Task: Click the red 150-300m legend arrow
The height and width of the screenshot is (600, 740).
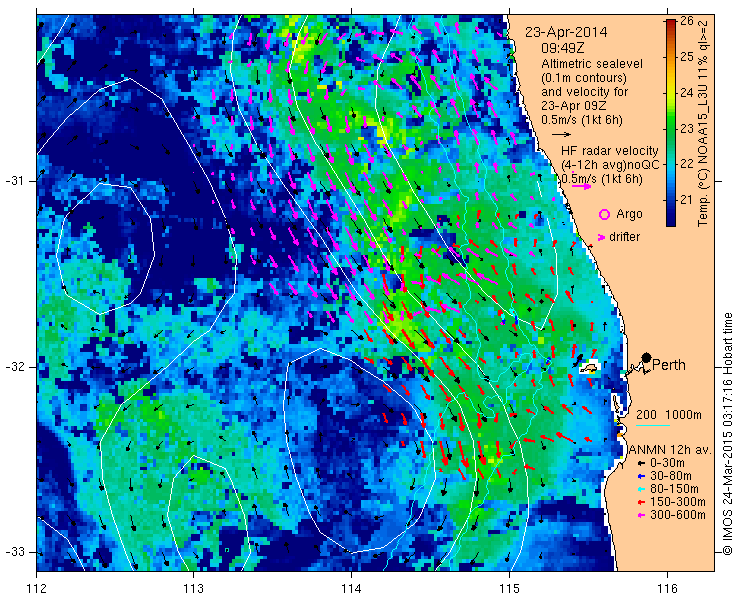Action: click(x=641, y=502)
